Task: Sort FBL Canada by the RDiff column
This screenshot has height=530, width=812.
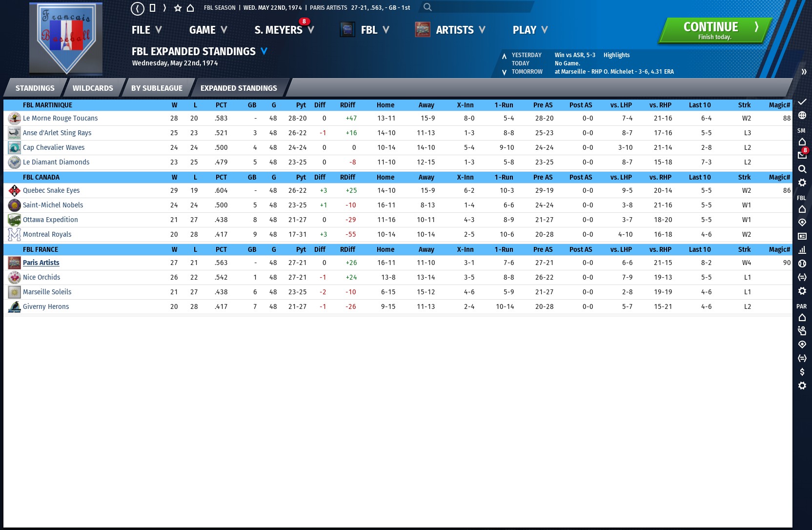Action: pos(347,177)
